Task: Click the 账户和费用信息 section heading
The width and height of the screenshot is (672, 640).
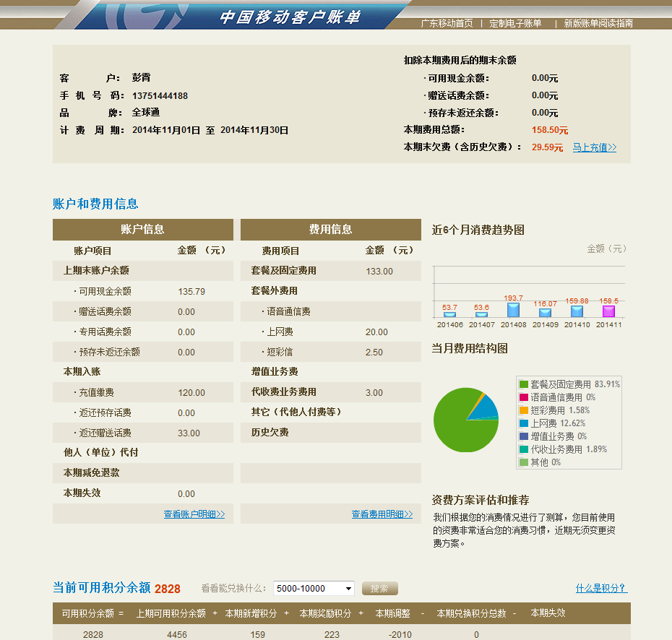Action: click(95, 204)
